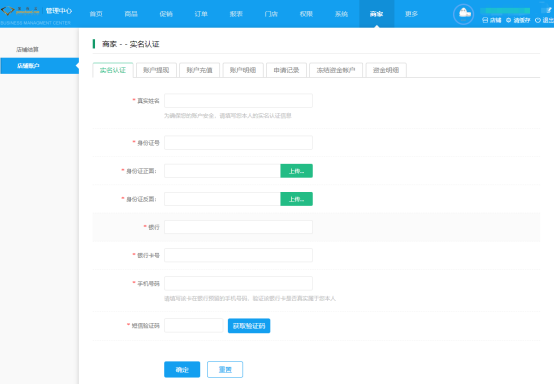Switch to the 申请记录 tab
Screen dimensions: 554x384
coord(287,70)
